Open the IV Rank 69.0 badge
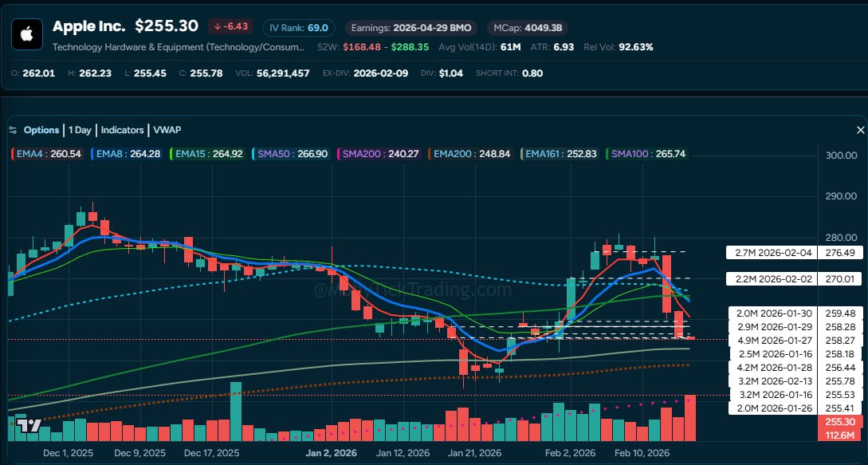Screen dimensions: 868x465 pyautogui.click(x=298, y=26)
